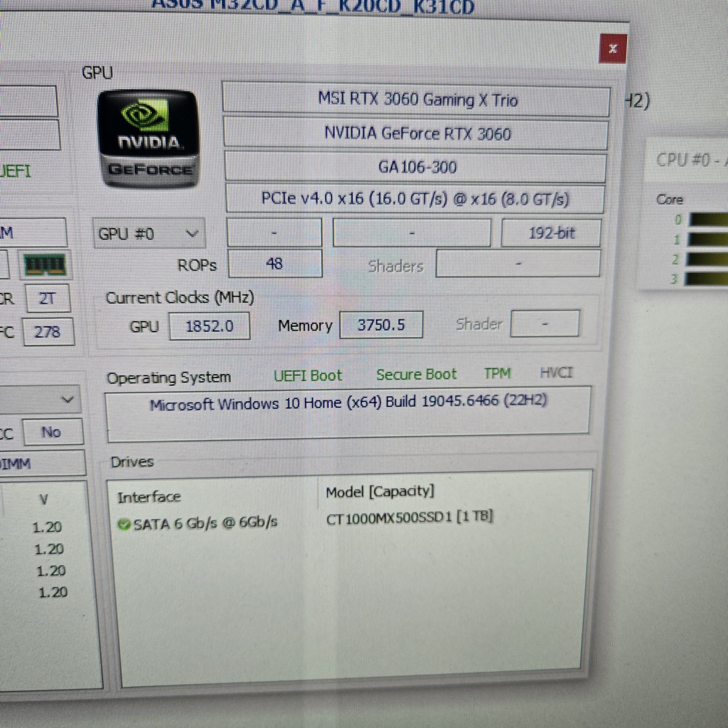Click the 192-bit memory bus field
The image size is (728, 728).
(551, 233)
